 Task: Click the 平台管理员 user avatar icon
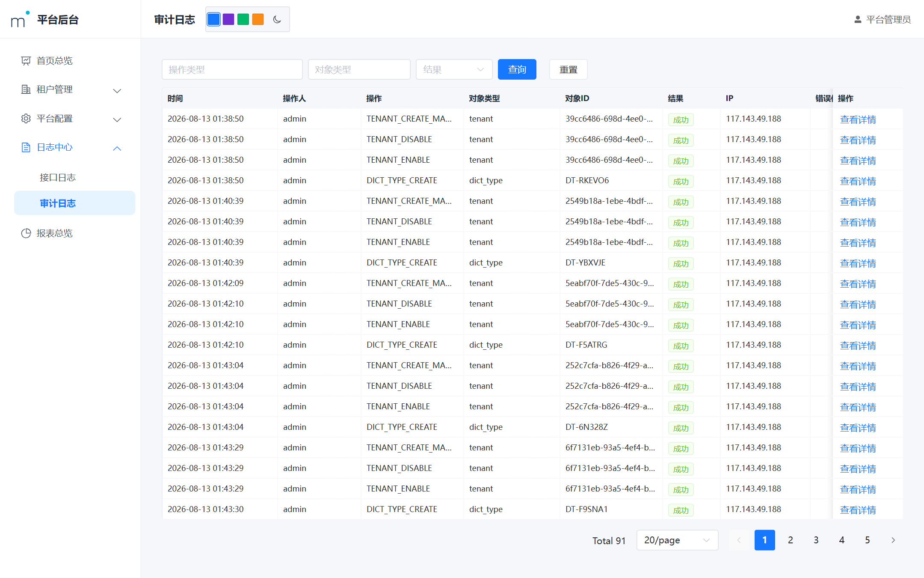pos(858,20)
